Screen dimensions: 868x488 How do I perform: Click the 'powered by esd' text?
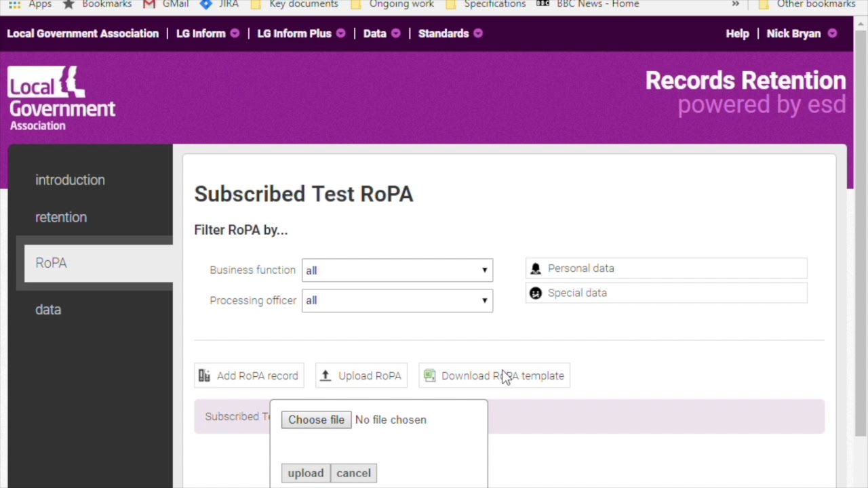[762, 105]
